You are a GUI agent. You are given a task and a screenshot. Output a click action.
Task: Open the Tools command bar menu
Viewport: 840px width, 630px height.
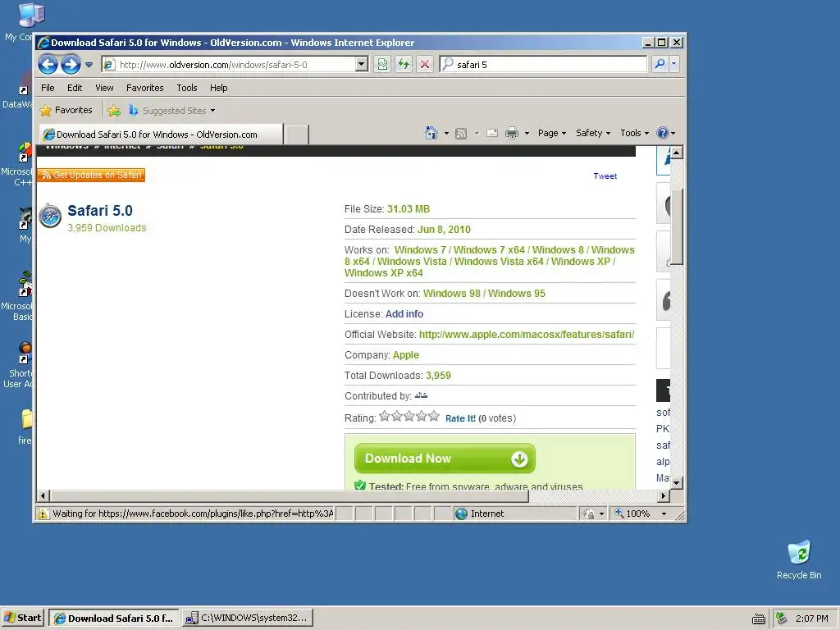pos(634,133)
